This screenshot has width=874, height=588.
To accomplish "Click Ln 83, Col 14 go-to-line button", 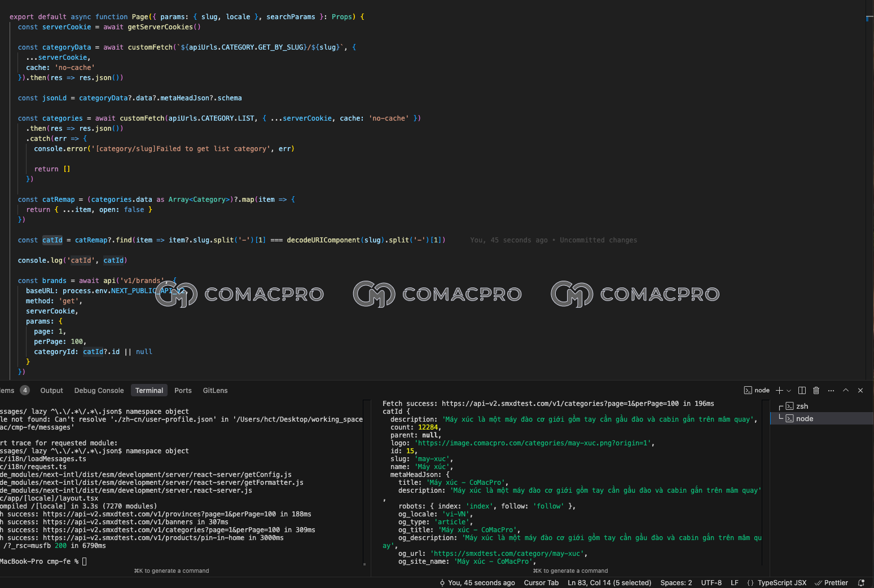I will click(609, 583).
